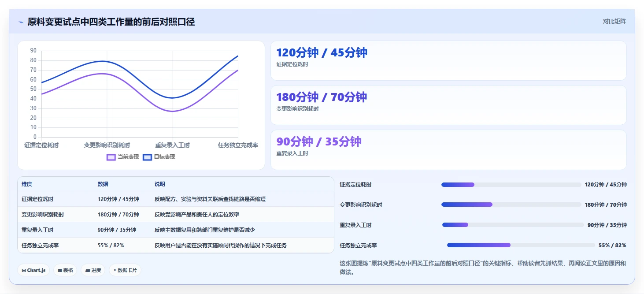Click chart x-axis label 证据定位耗时

(x=41, y=145)
